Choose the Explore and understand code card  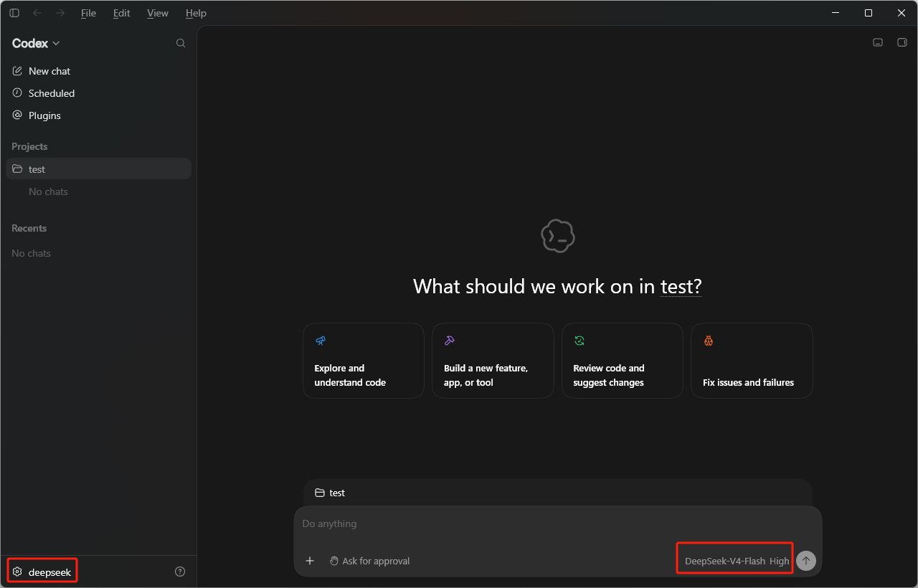[x=364, y=361]
